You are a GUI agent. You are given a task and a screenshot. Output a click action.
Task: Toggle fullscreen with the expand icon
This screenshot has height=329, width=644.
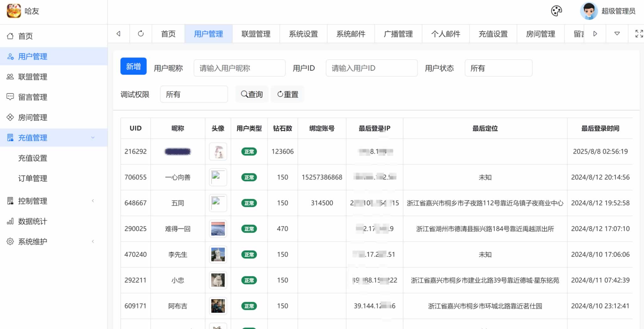click(639, 34)
